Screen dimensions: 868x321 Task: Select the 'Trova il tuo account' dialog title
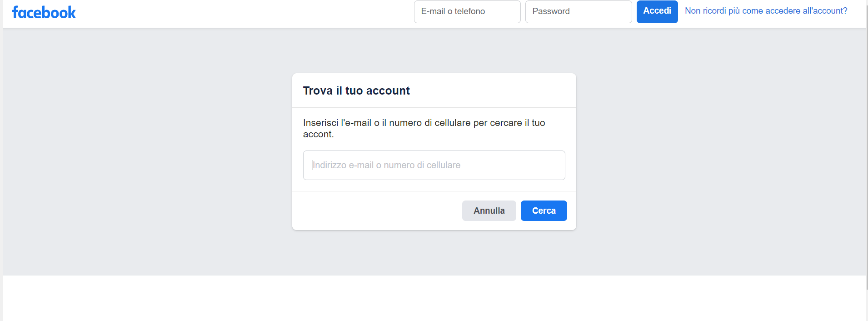tap(356, 90)
